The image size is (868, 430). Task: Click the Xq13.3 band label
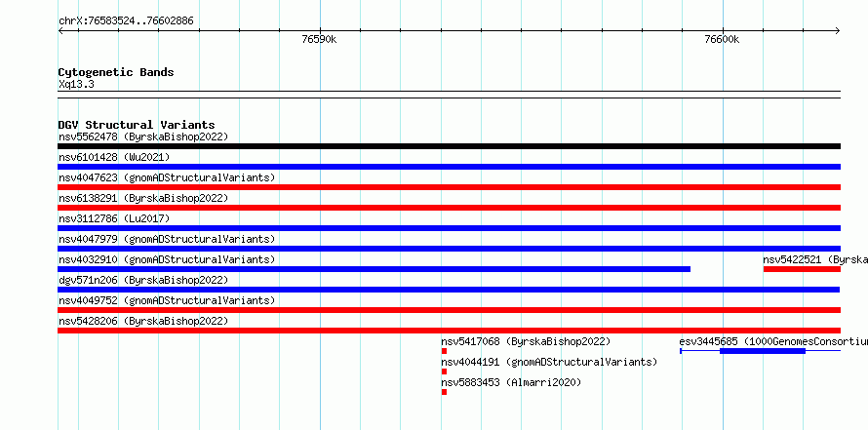click(76, 84)
